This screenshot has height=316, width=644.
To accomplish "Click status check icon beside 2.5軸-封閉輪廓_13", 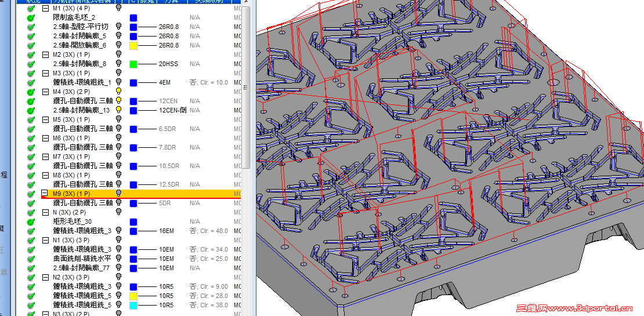I will (x=31, y=110).
